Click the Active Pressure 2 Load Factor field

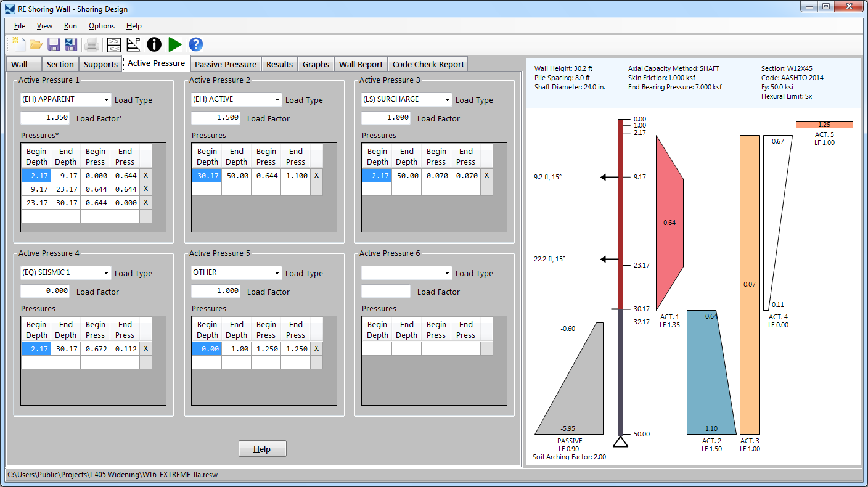[x=215, y=118]
